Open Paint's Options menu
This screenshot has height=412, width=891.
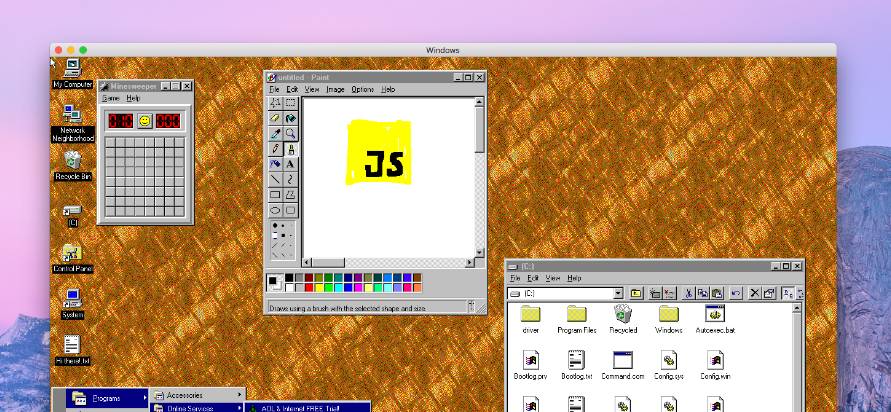(363, 90)
